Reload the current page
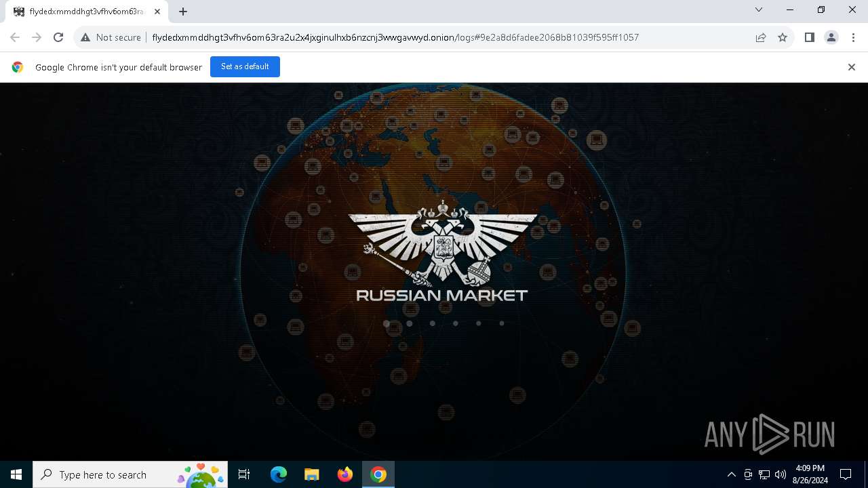Viewport: 868px width, 488px height. 58,37
